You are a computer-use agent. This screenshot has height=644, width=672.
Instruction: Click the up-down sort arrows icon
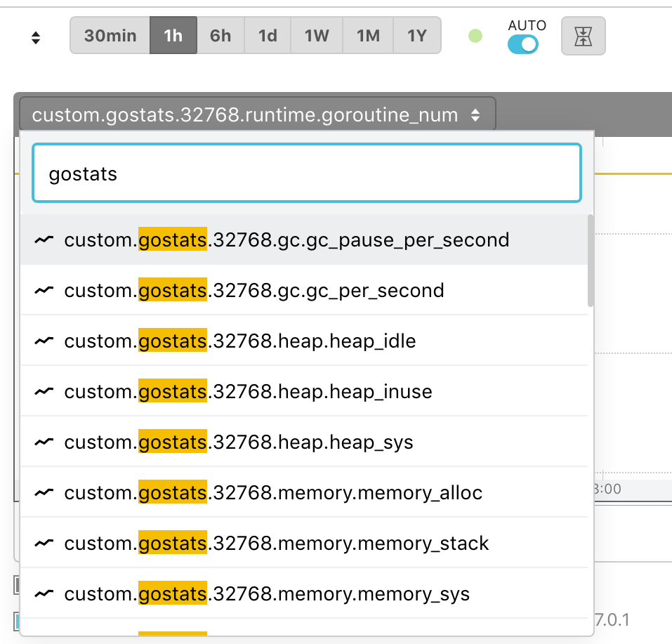pos(36,38)
